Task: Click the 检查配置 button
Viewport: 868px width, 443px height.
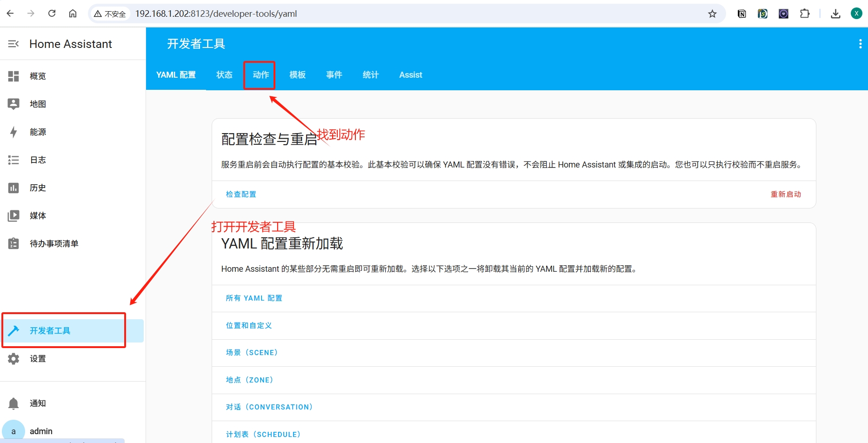Action: point(241,195)
